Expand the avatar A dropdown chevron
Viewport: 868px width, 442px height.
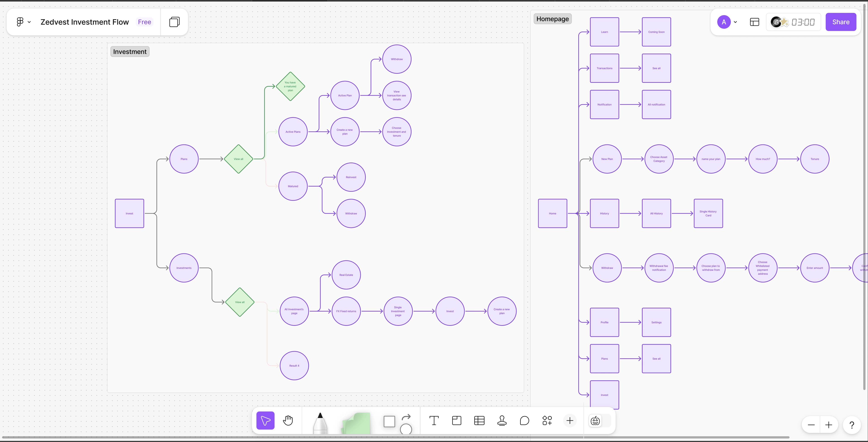735,22
